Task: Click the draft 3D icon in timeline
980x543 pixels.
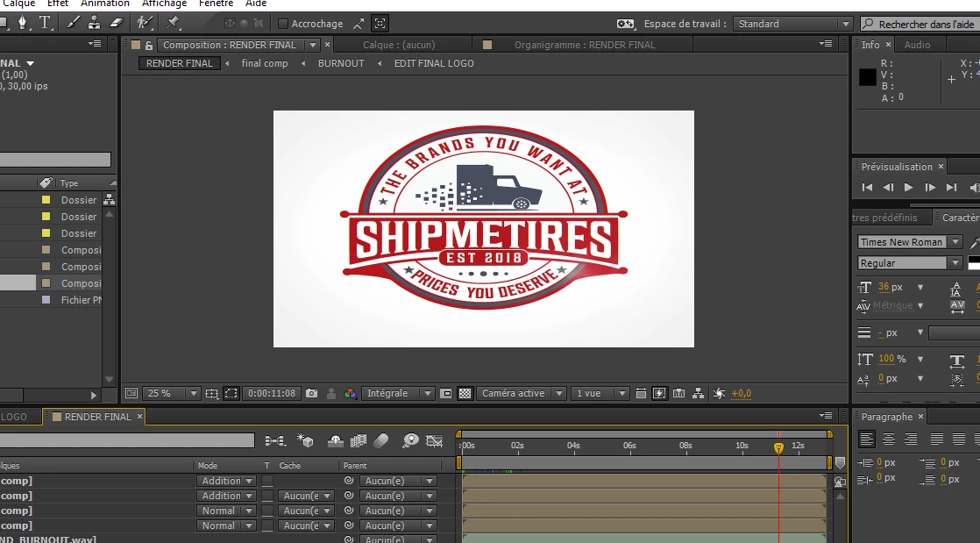Action: (x=305, y=441)
